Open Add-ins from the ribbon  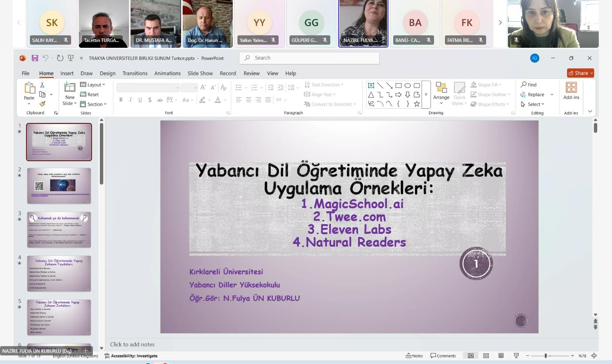pos(571,91)
